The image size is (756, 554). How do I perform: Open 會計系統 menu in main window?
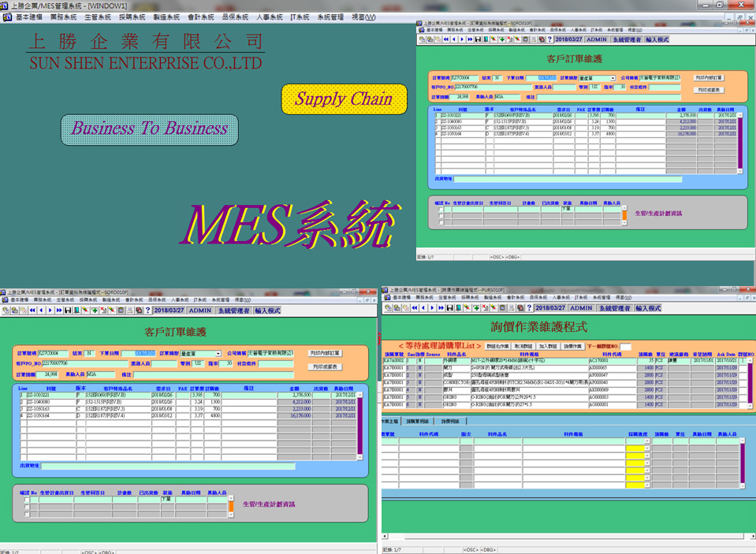click(x=200, y=17)
